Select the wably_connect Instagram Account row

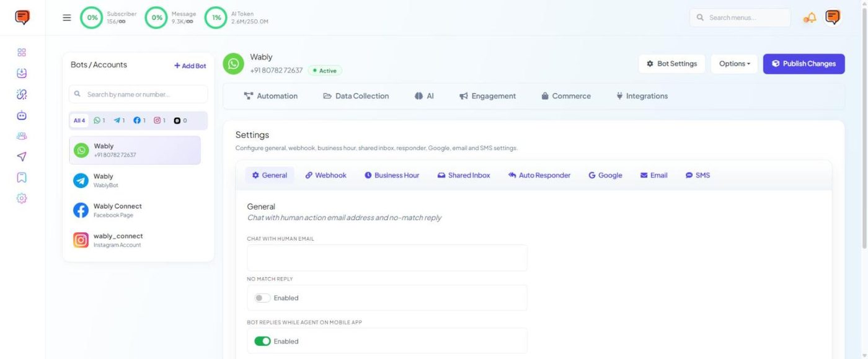[x=135, y=240]
